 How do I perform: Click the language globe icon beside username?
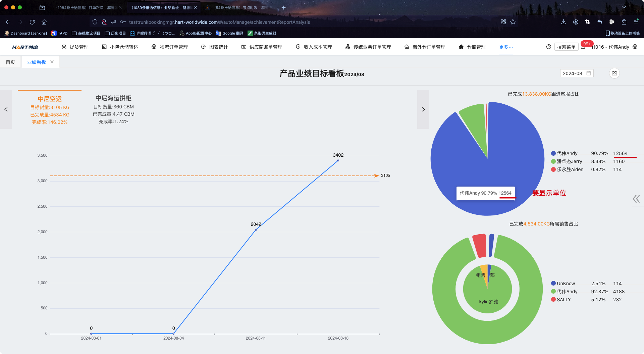click(x=635, y=47)
